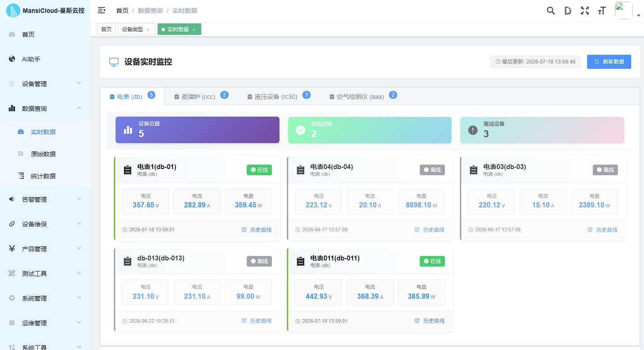
Task: Expand the 产品管理 sidebar menu
Action: [x=45, y=249]
